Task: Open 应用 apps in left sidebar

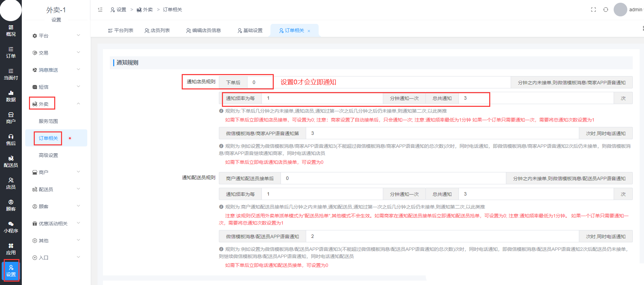Action: pyautogui.click(x=11, y=249)
